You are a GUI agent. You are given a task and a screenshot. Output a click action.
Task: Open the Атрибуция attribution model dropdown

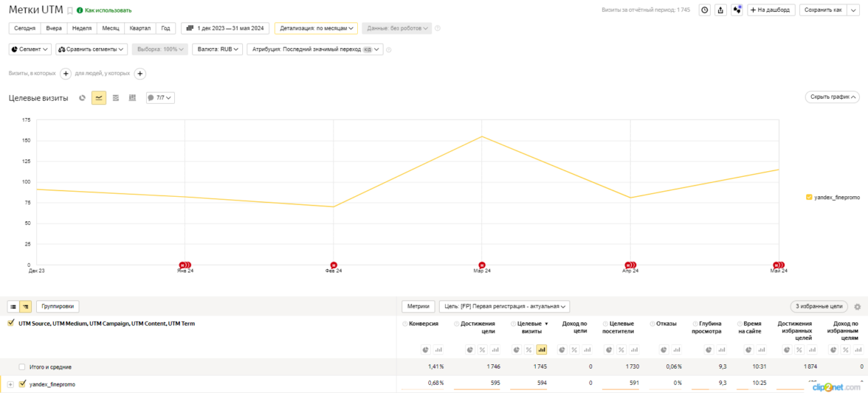tap(315, 49)
